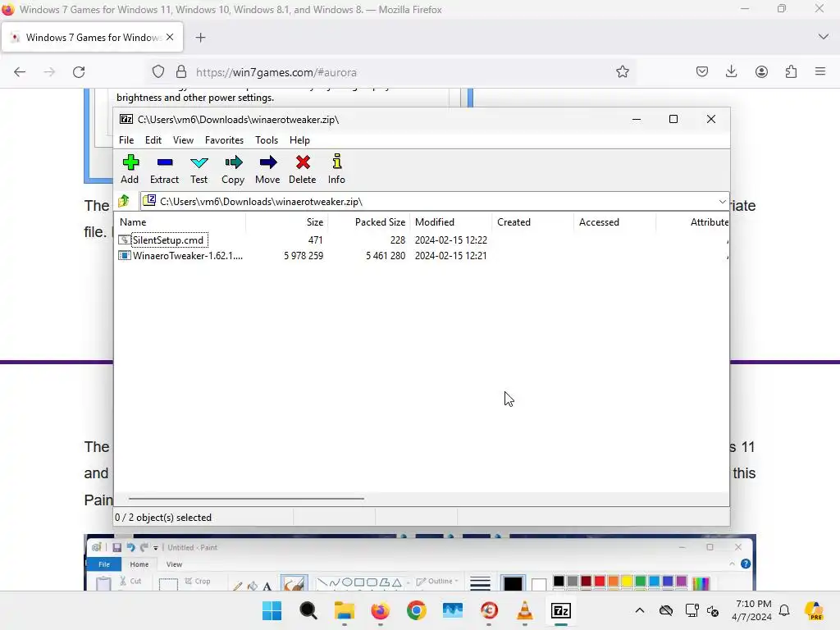
Task: Open 7-Zip View menu
Action: (x=183, y=139)
